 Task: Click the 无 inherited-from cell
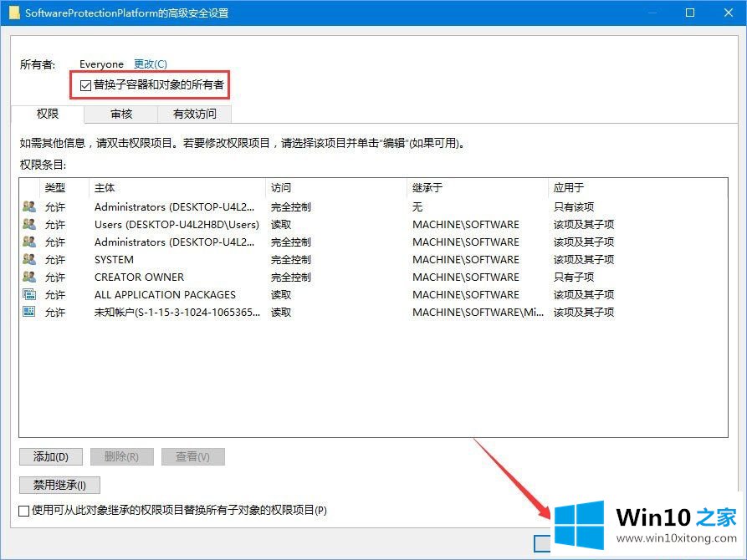(417, 206)
